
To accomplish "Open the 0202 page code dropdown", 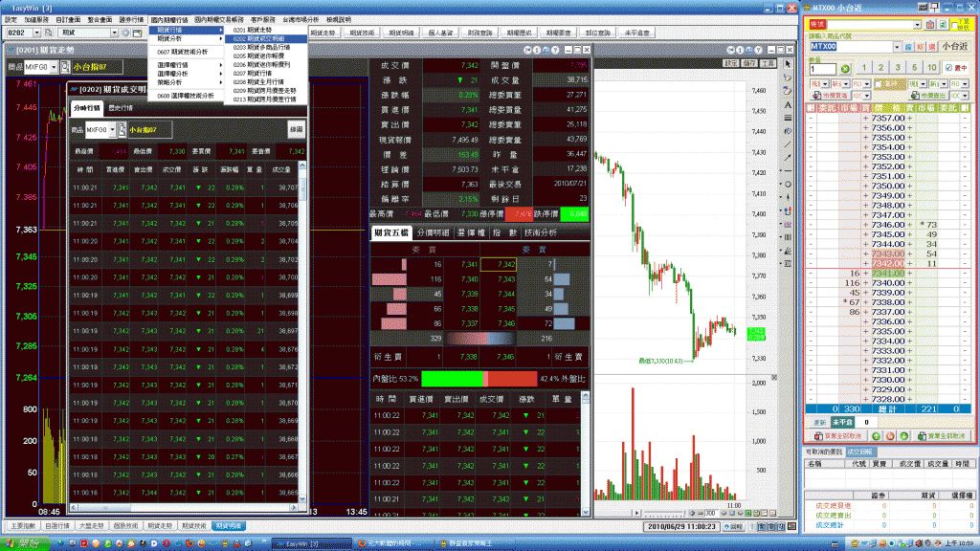I will click(x=36, y=33).
